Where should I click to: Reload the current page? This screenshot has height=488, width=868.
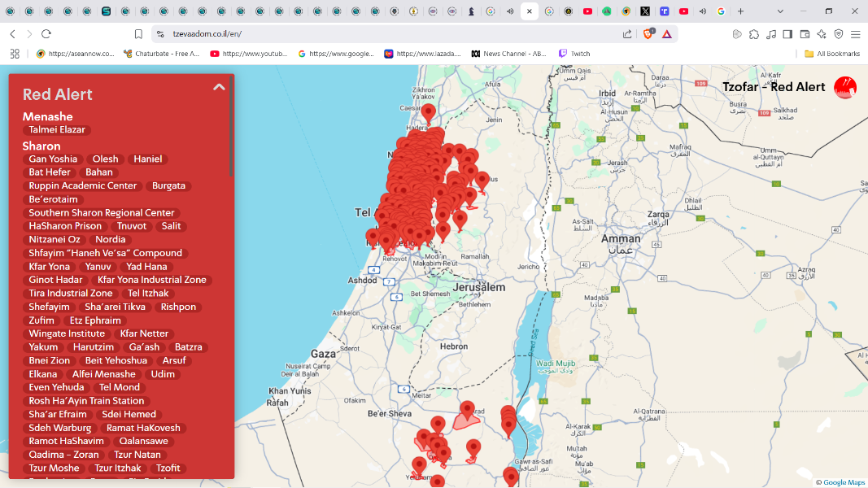pos(46,33)
